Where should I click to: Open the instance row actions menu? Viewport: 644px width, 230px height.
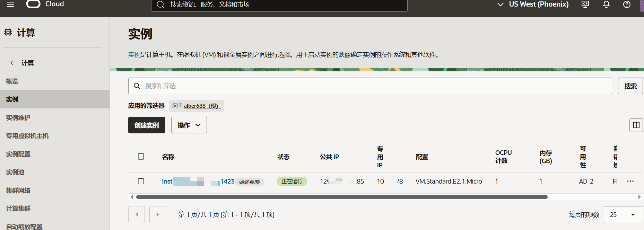630,181
